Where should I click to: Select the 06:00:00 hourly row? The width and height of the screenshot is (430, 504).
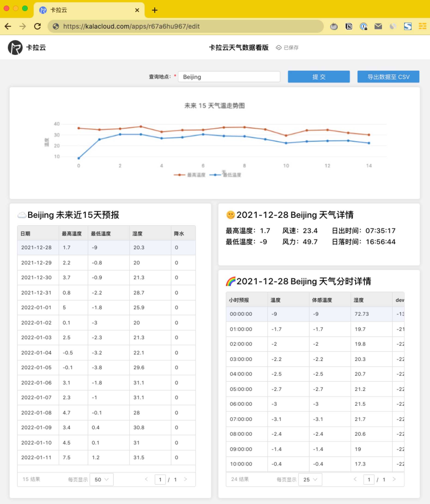click(315, 404)
